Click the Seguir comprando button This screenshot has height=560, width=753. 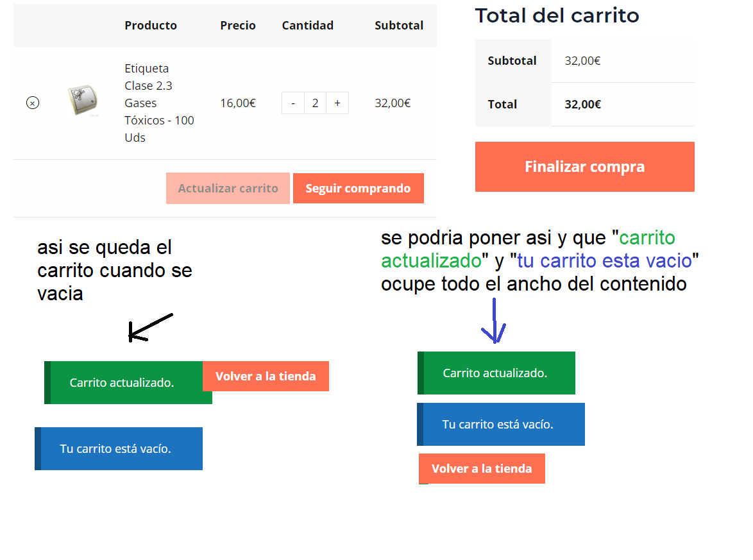click(359, 188)
